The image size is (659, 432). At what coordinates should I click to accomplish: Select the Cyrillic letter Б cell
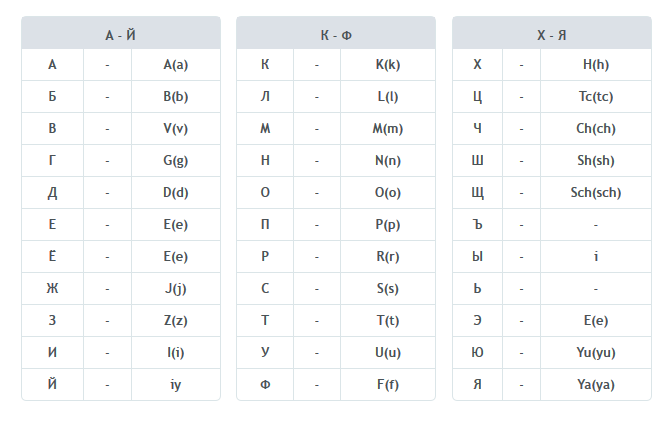[52, 97]
